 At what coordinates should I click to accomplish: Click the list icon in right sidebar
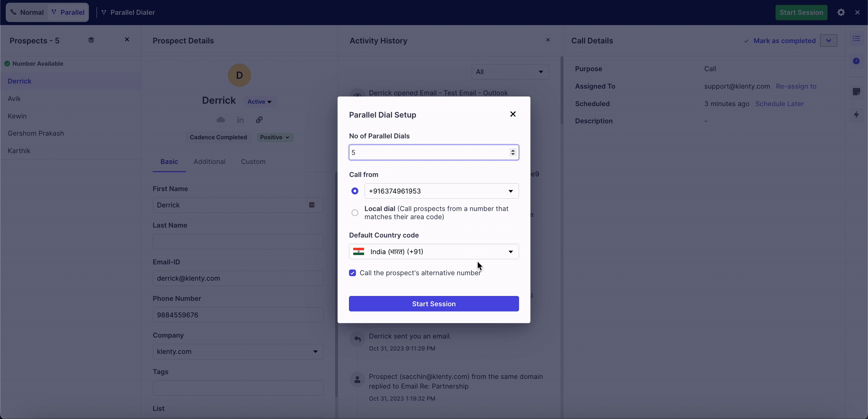tap(856, 39)
